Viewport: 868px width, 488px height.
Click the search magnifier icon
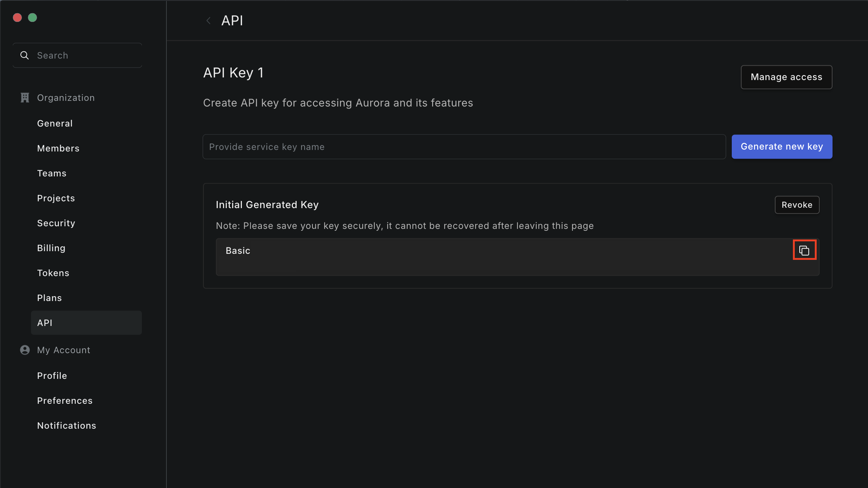coord(25,56)
